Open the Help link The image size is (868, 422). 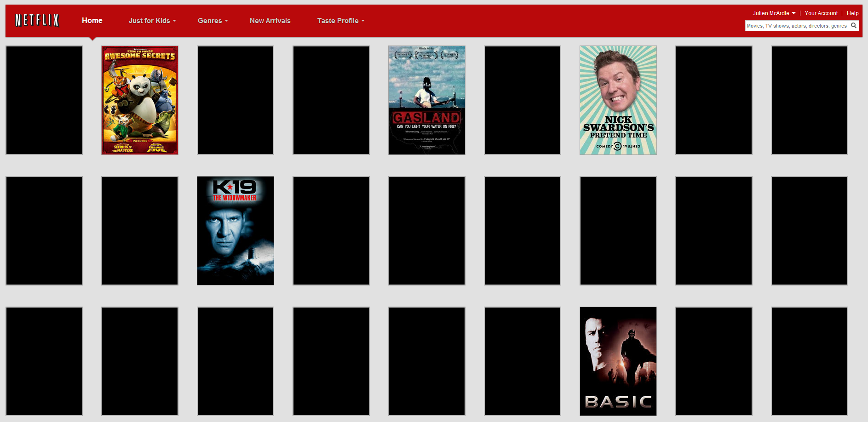[x=852, y=13]
